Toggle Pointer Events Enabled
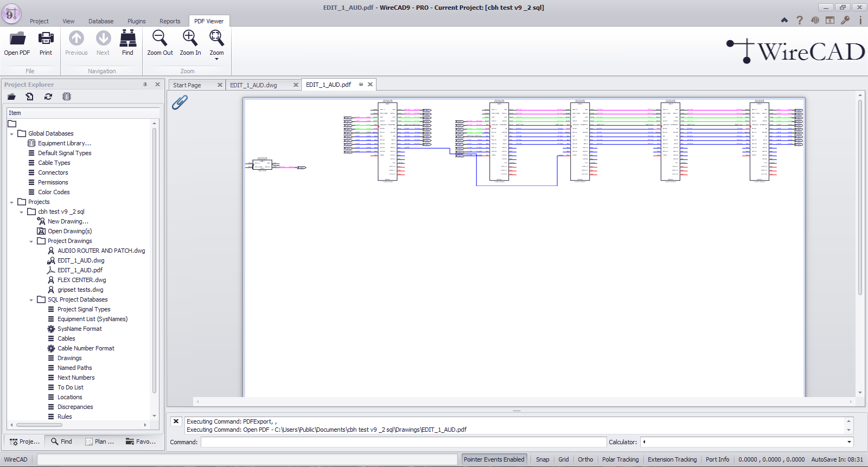Viewport: 868px width, 467px height. pyautogui.click(x=494, y=459)
